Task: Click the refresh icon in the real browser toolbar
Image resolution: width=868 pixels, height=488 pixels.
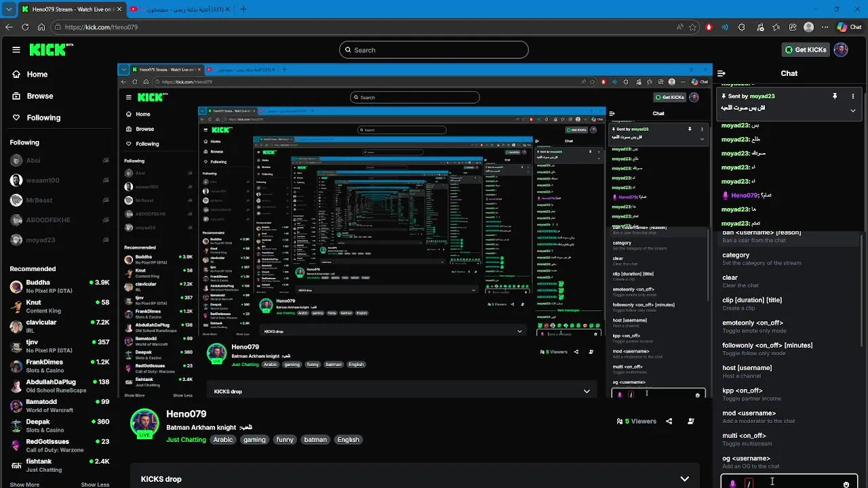Action: pos(25,27)
